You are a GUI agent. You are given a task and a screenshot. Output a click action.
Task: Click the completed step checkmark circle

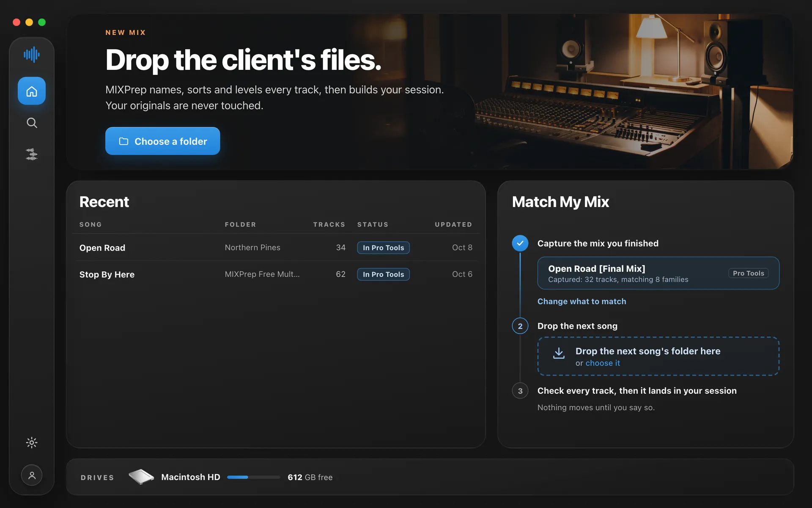coord(520,243)
